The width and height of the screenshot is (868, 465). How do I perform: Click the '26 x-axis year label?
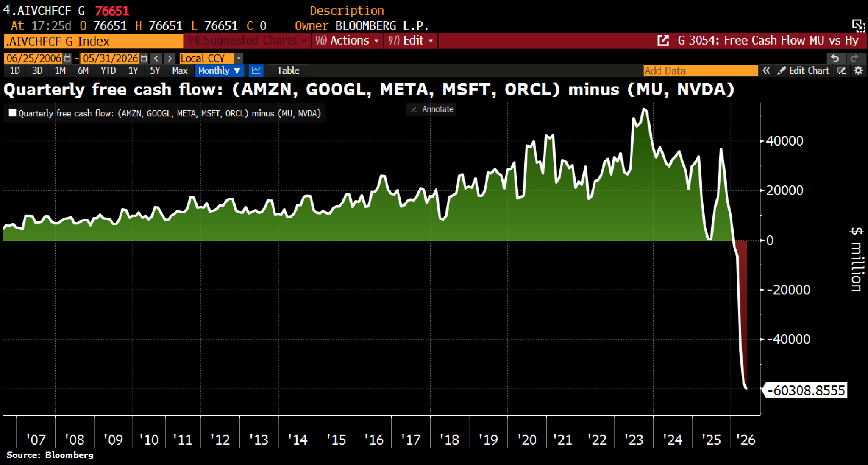tap(746, 440)
